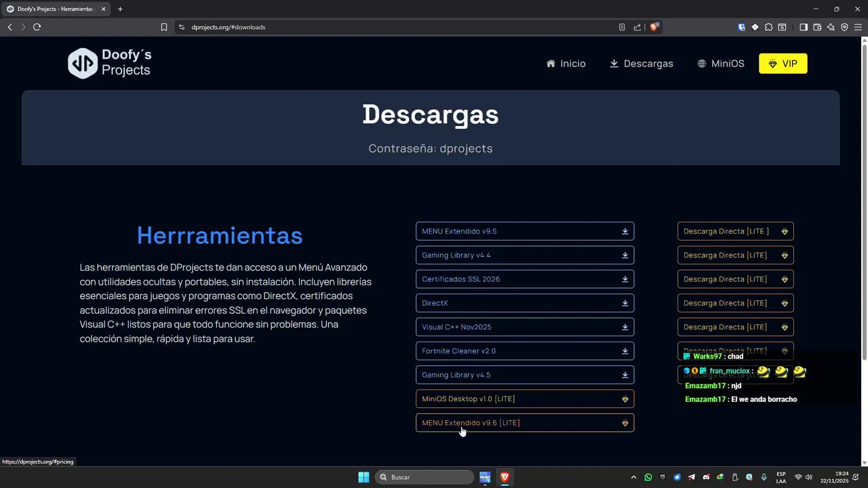Viewport: 868px width, 488px height.
Task: Click Descarga Directa beside MENU Extendido v9.5
Action: (735, 231)
